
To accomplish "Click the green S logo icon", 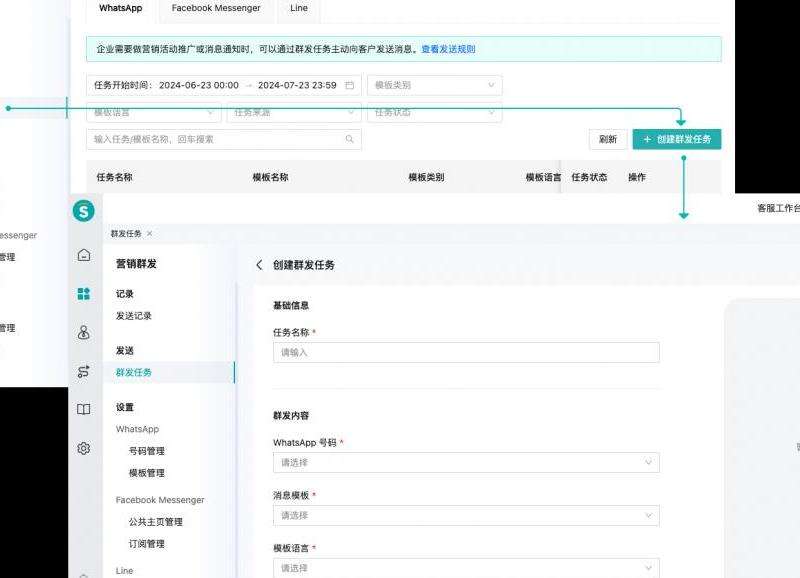I will tap(84, 211).
